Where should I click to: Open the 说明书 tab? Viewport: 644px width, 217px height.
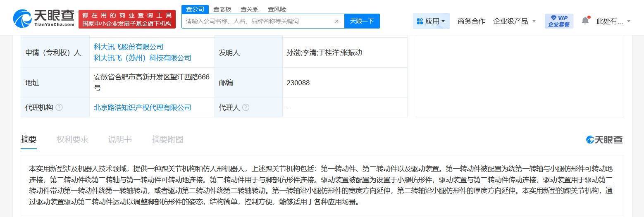pyautogui.click(x=120, y=139)
